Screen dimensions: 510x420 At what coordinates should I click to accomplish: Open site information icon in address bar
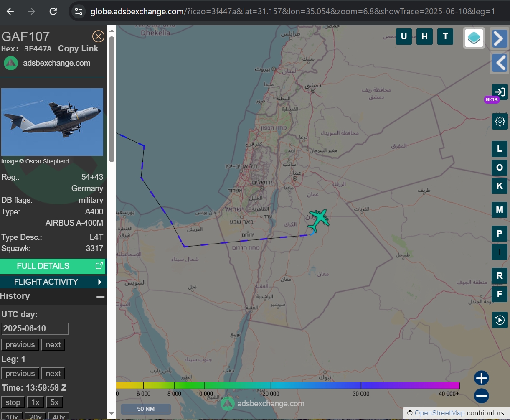click(78, 12)
